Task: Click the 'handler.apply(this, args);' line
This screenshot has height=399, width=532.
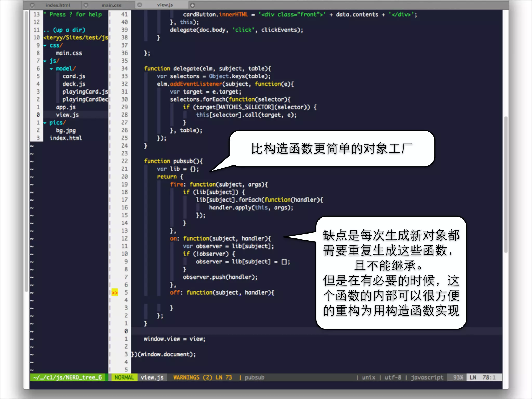Action: coord(251,208)
